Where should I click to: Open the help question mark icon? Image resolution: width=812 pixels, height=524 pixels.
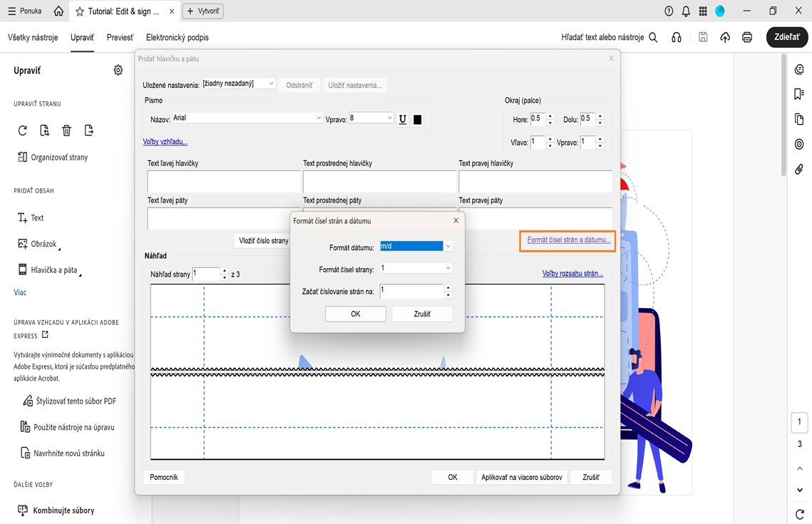pyautogui.click(x=669, y=11)
